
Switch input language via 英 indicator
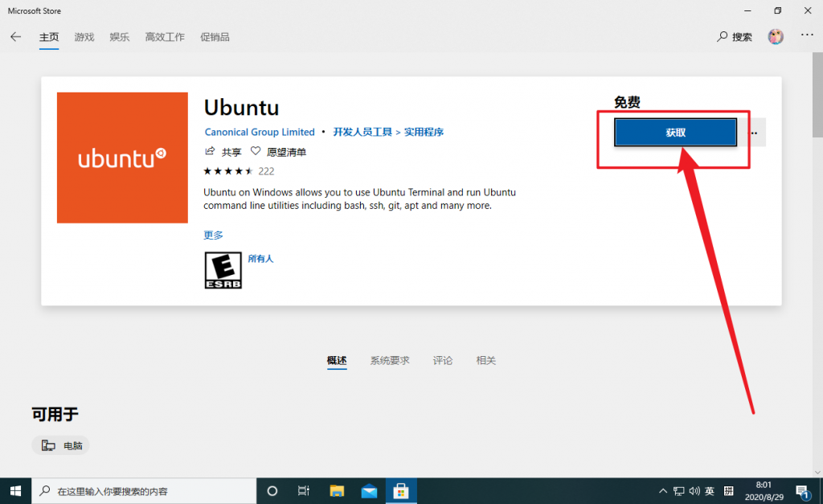click(710, 491)
